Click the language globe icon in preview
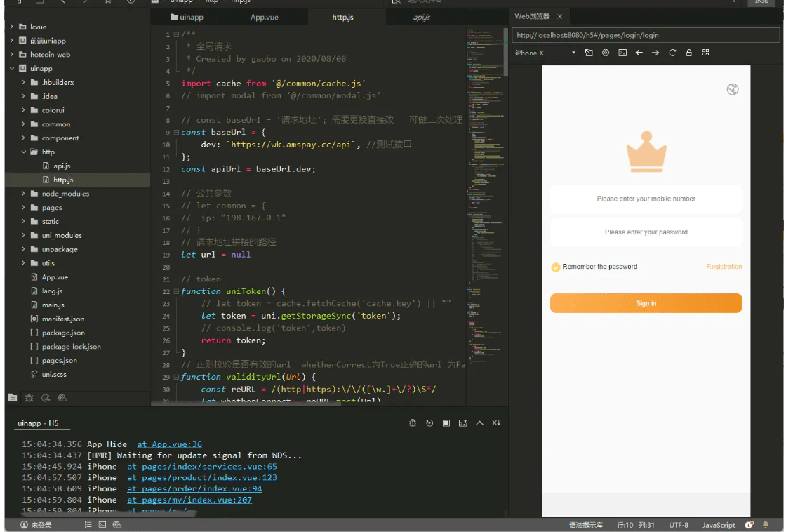The image size is (786, 532). [733, 89]
